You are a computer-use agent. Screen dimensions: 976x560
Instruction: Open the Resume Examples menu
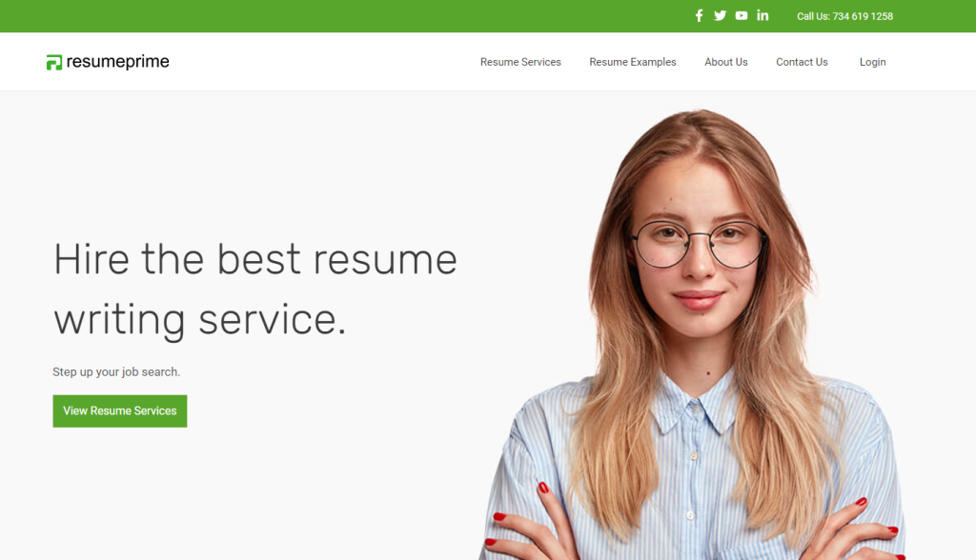coord(633,62)
